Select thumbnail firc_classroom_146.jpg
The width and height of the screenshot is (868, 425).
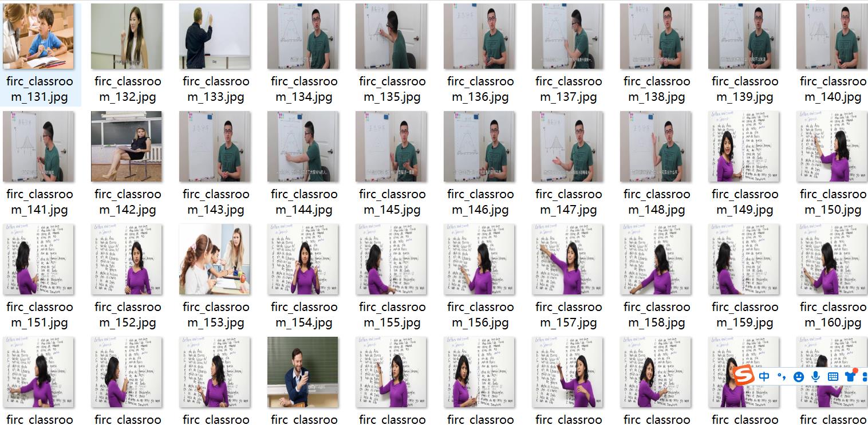(479, 147)
